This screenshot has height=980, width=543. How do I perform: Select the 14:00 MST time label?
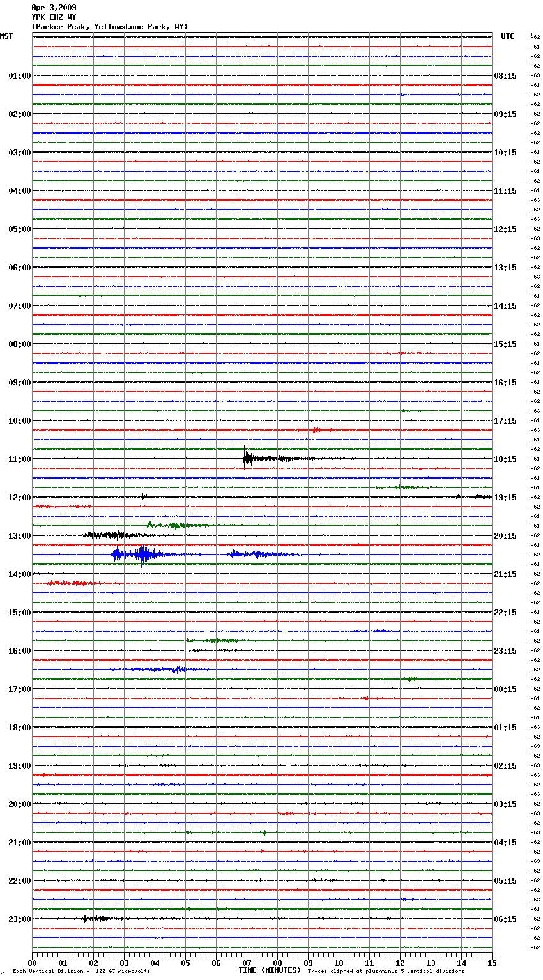point(20,574)
